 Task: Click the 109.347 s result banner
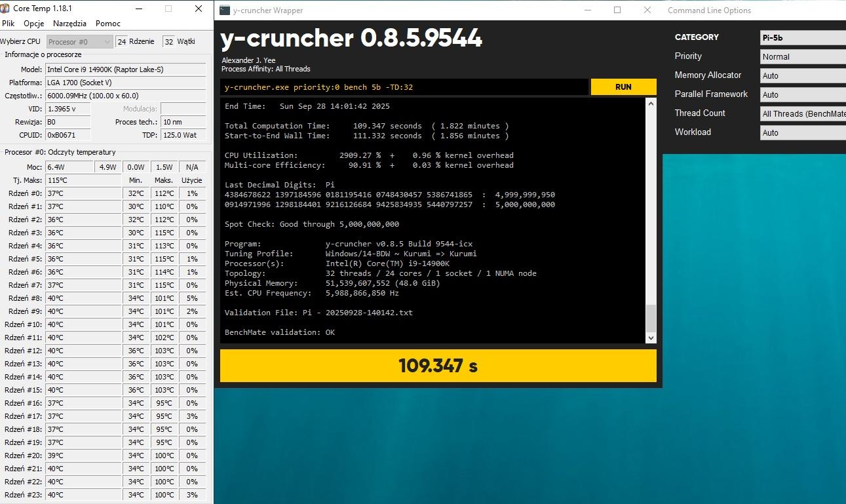(438, 366)
